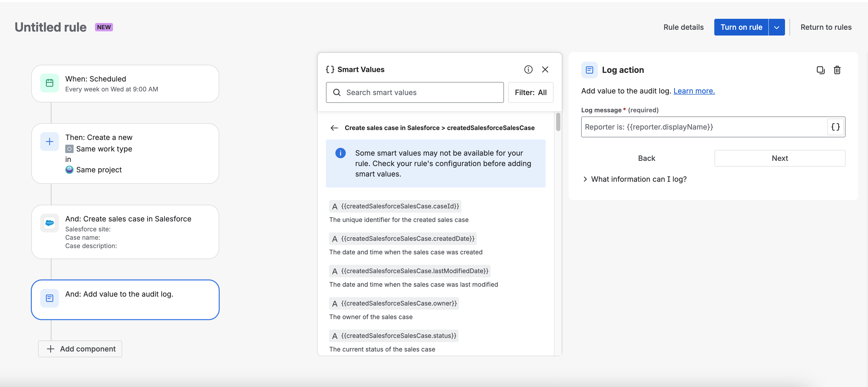The width and height of the screenshot is (868, 387).
Task: Click the magnifier icon in the search field
Action: [x=337, y=92]
